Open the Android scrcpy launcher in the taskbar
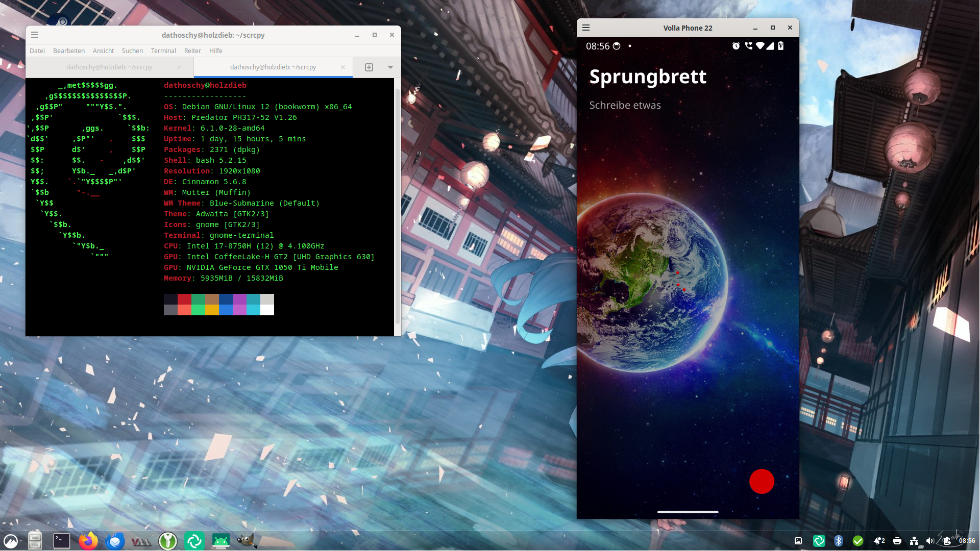The image size is (980, 551). click(x=220, y=541)
